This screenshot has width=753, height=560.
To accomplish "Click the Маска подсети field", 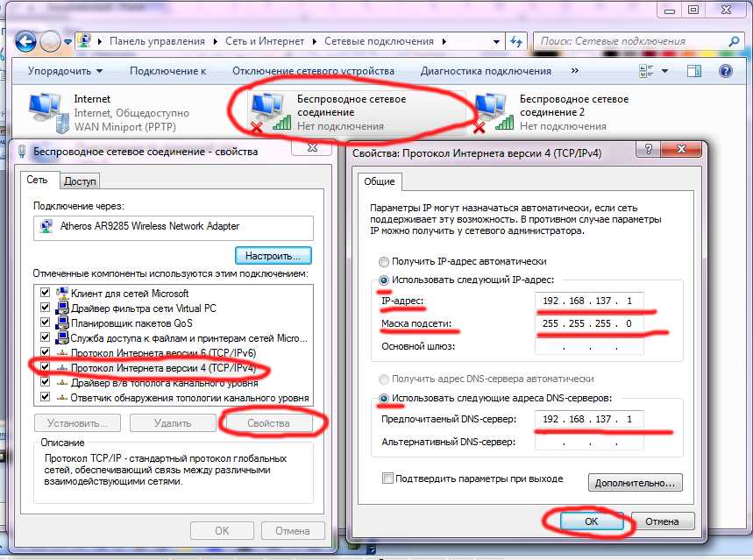I will 589,323.
